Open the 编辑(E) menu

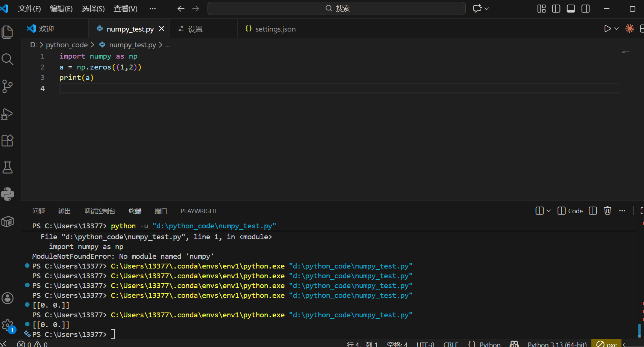pos(61,9)
